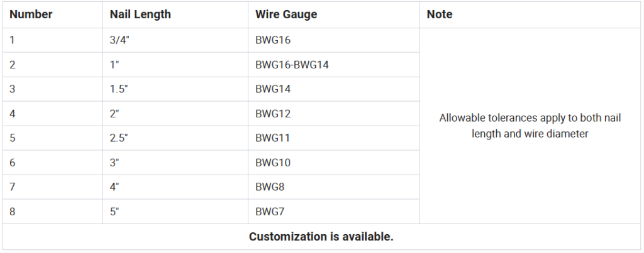Click the BWG7 wire gauge cell

pos(334,212)
